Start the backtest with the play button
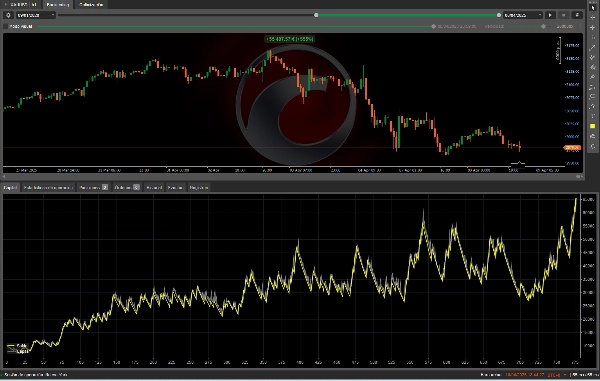The image size is (600, 381). (550, 15)
